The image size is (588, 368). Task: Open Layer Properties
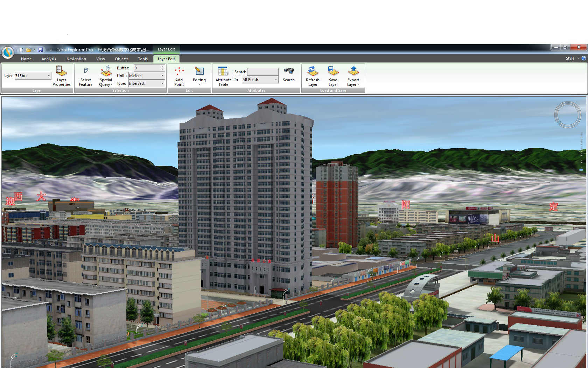pos(61,76)
